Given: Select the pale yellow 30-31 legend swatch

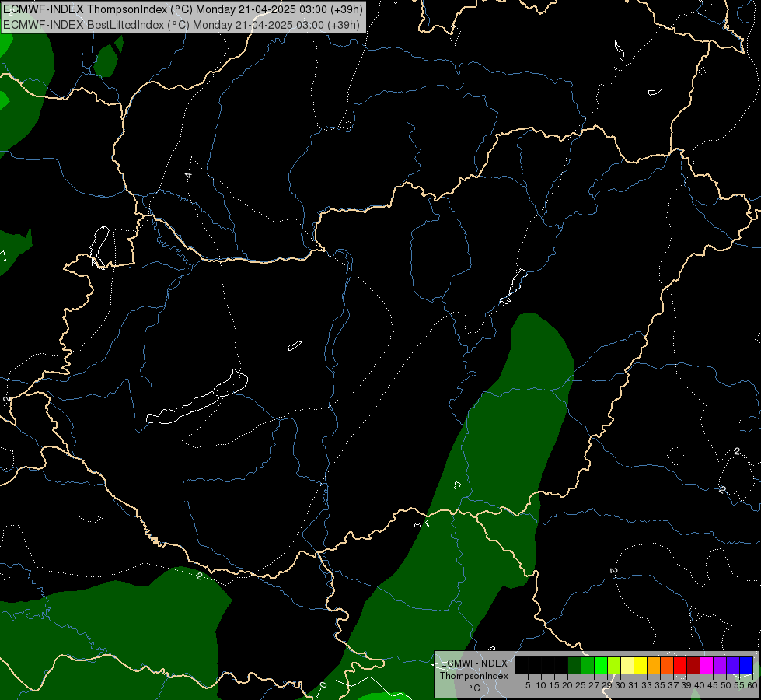Looking at the screenshot, I should coord(627,665).
